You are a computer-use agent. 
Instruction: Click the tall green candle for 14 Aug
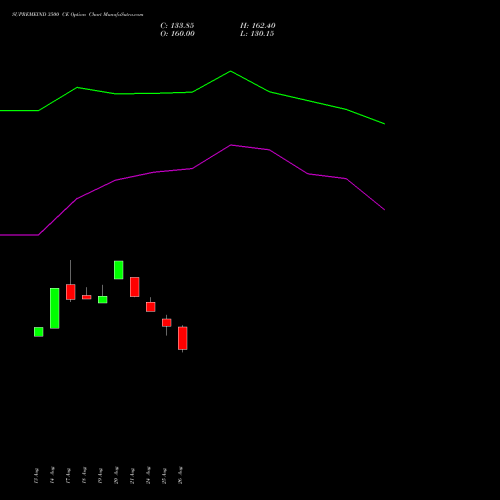55,308
